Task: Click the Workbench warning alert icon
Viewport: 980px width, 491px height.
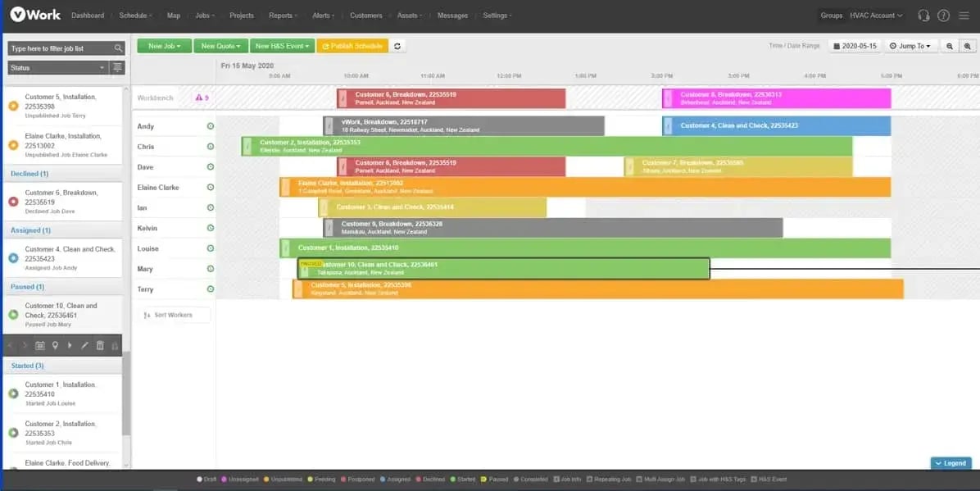Action: [x=199, y=98]
